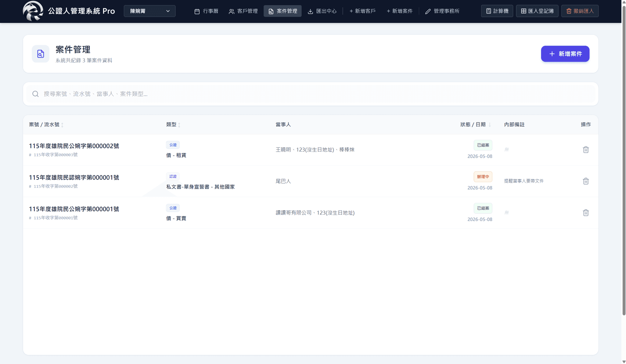Viewport: 626px width, 364px height.
Task: Click the 案件管理 document-search header icon
Action: pyautogui.click(x=40, y=54)
